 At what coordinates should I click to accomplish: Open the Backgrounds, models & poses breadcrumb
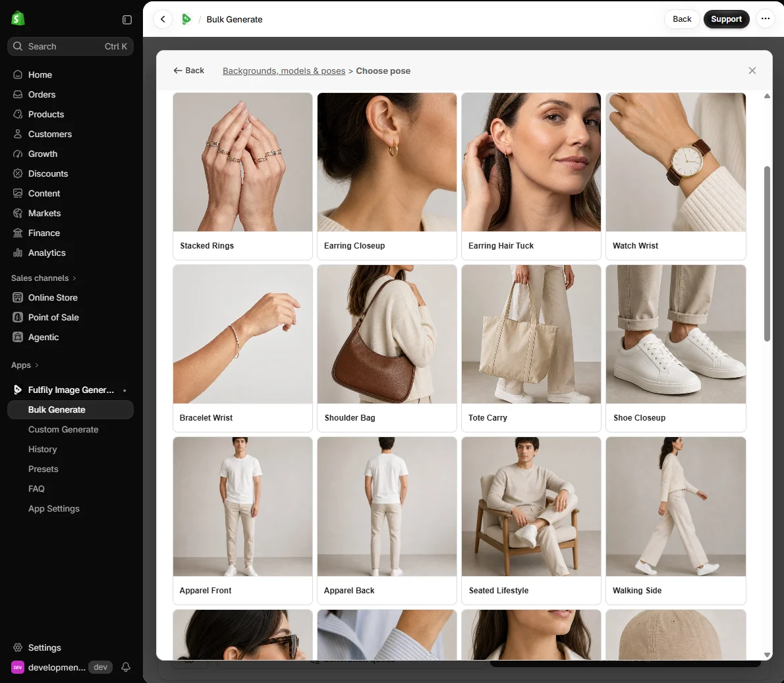pos(283,71)
